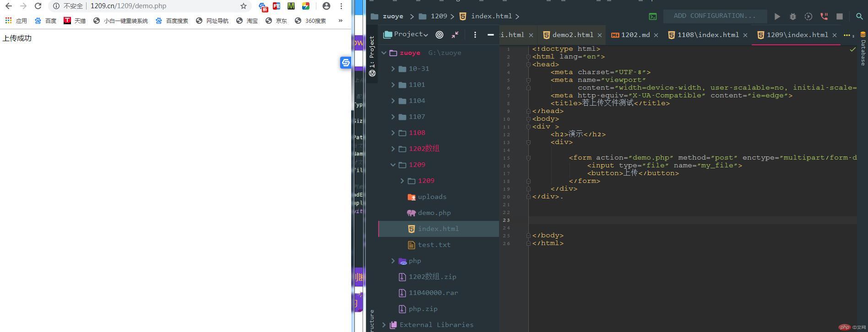Expand External Libraries node
This screenshot has height=332, width=868.
pos(384,325)
